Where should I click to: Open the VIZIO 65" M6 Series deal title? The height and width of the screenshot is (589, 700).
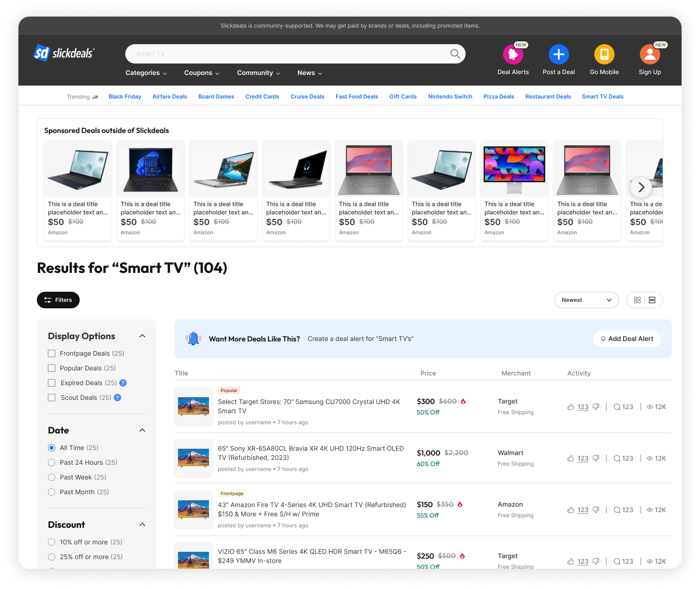[312, 556]
